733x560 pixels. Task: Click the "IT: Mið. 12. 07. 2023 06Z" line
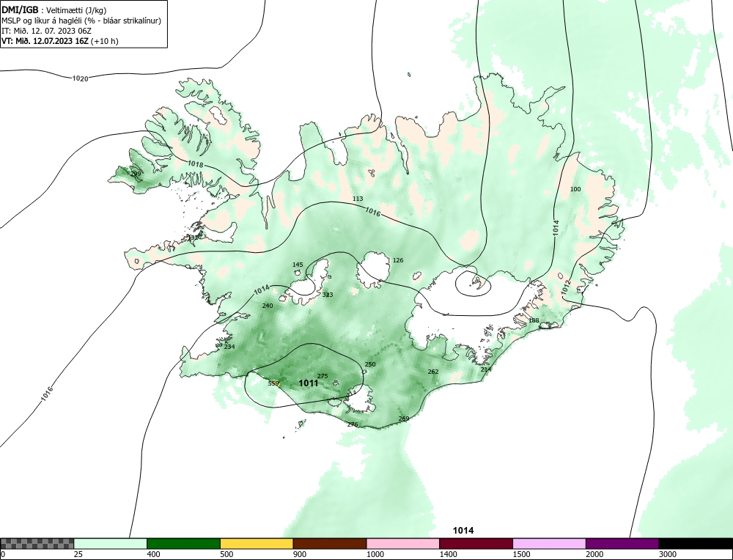click(46, 31)
